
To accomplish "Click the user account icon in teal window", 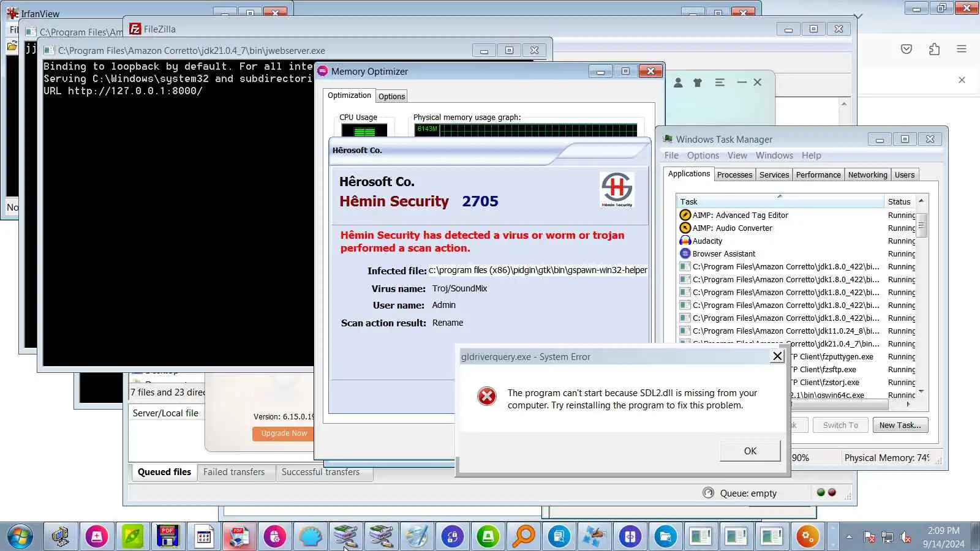I will [678, 83].
